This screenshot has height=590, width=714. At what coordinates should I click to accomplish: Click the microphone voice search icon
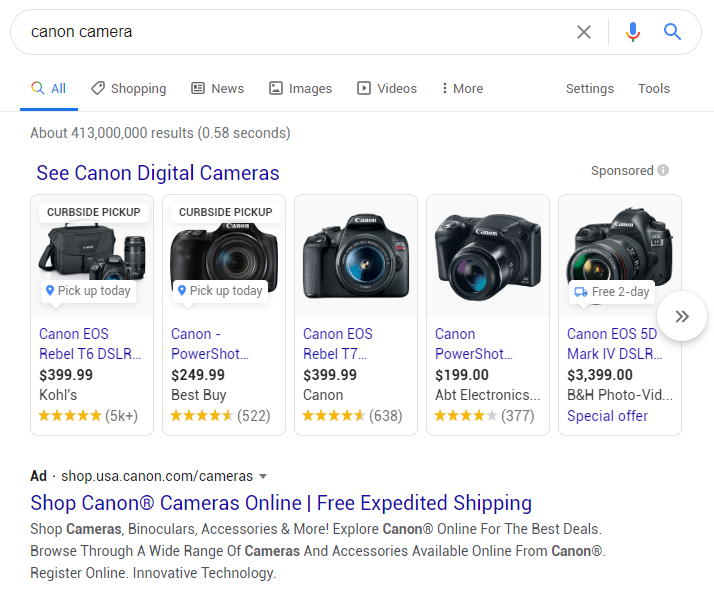pos(632,32)
